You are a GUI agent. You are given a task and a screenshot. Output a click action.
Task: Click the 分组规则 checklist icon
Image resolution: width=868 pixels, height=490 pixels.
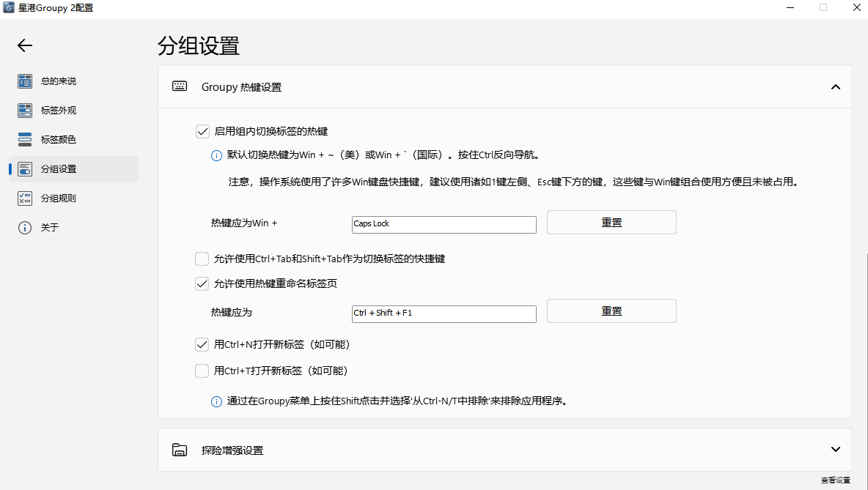[25, 198]
